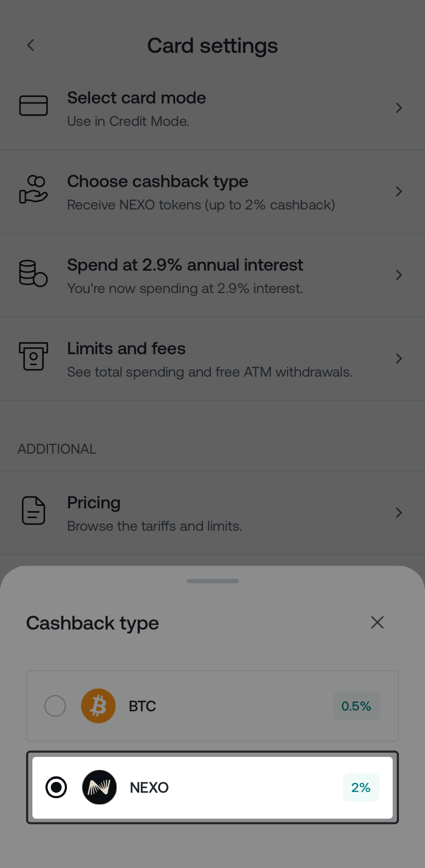Expand the Limits and fees chevron
425x868 pixels.
point(399,359)
